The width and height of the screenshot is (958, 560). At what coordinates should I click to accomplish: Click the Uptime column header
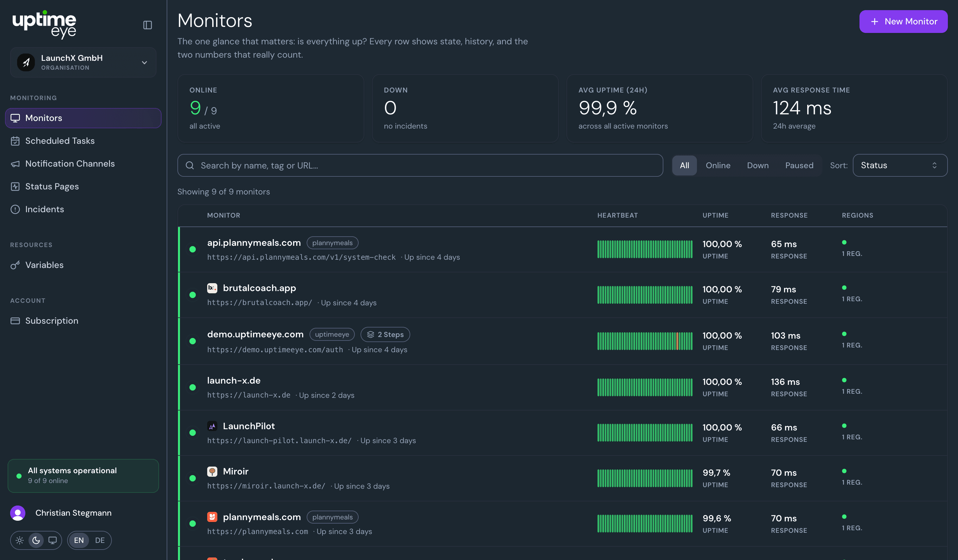(715, 215)
